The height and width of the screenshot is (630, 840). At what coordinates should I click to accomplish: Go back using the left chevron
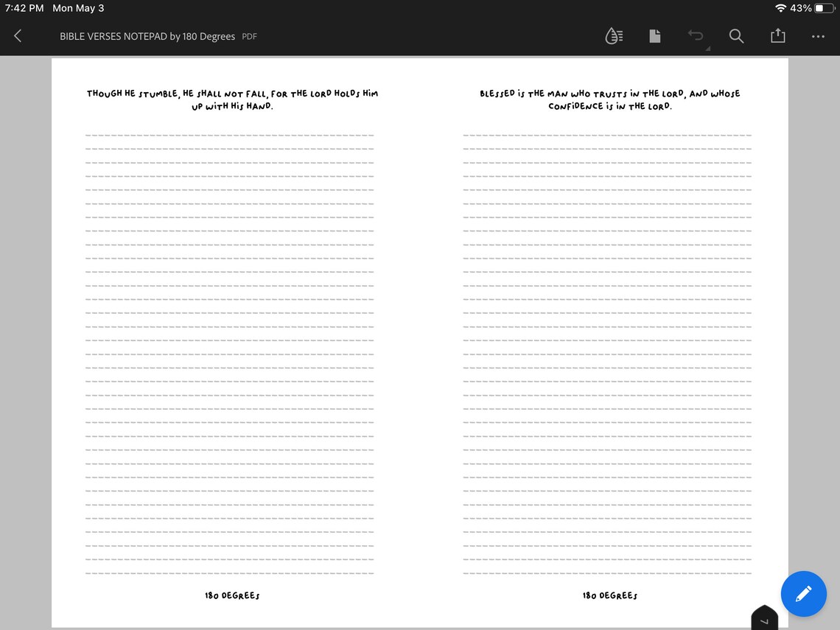tap(18, 36)
